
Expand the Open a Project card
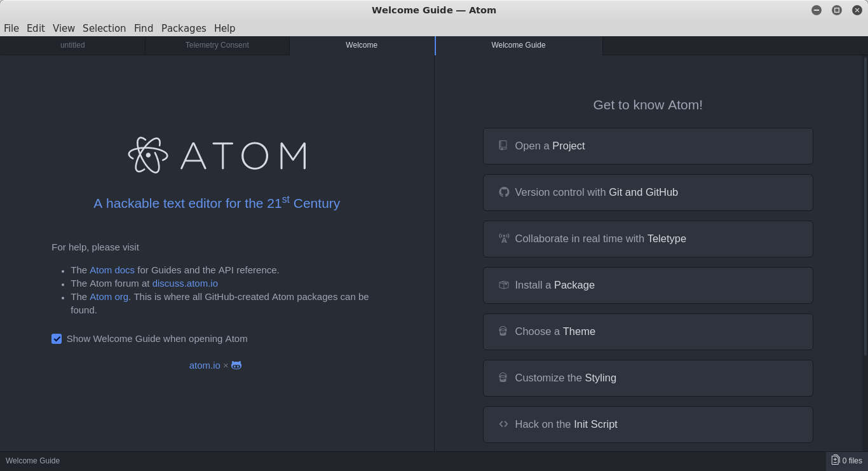[648, 146]
